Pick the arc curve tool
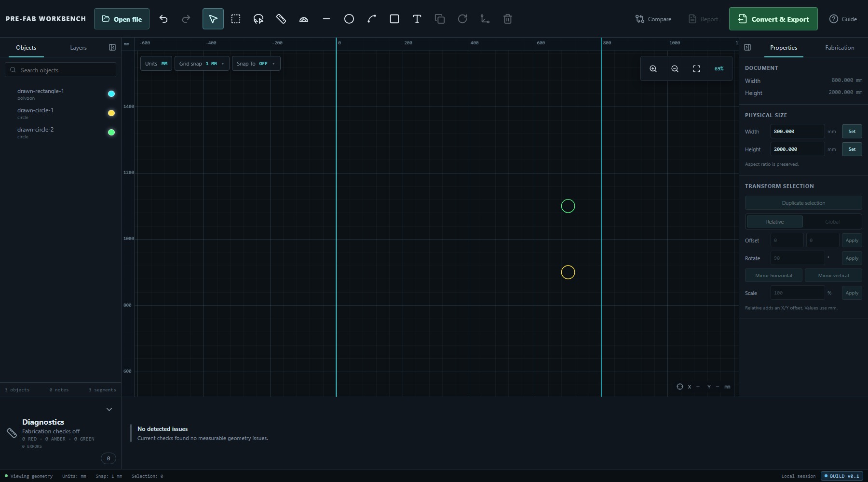 pos(372,19)
